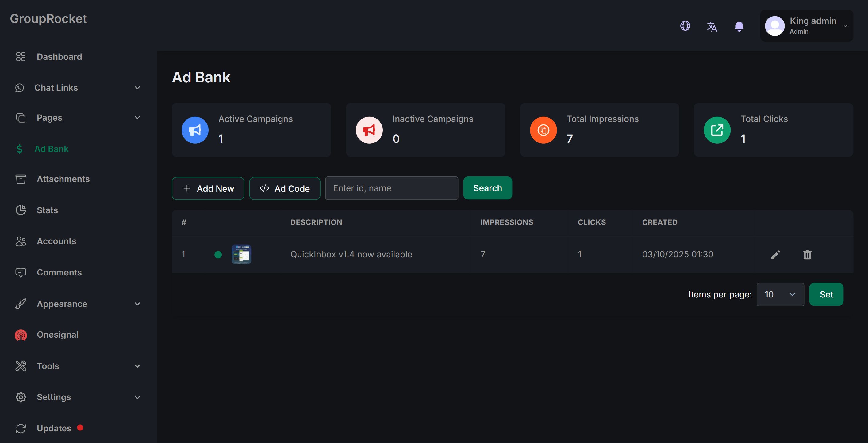The width and height of the screenshot is (868, 443).
Task: Open the notifications bell
Action: [x=739, y=26]
